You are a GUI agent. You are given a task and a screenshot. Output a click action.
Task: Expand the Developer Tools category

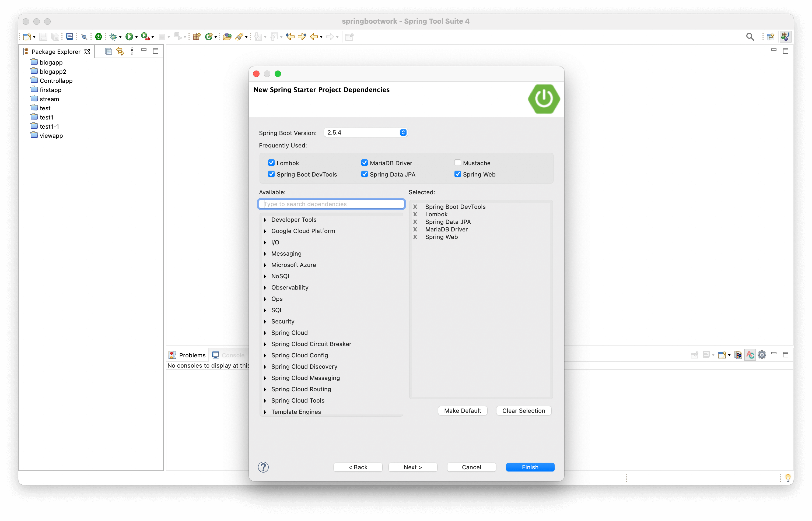coord(265,220)
